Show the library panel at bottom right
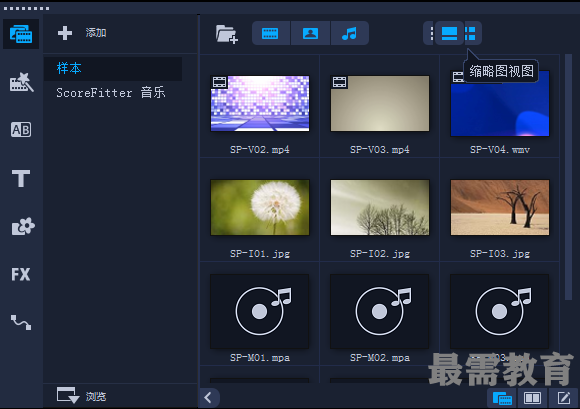Viewport: 580px width, 409px height. click(502, 398)
